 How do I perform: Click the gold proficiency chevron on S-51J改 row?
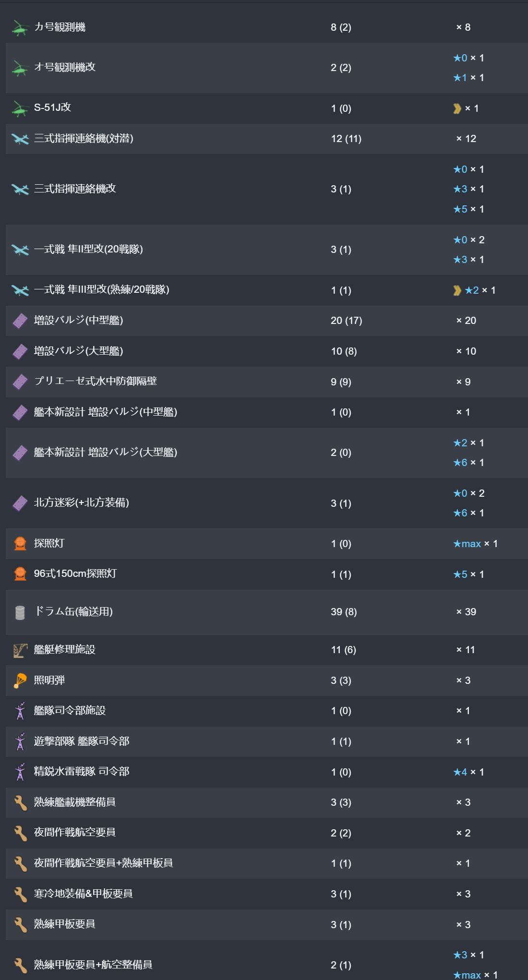point(457,108)
